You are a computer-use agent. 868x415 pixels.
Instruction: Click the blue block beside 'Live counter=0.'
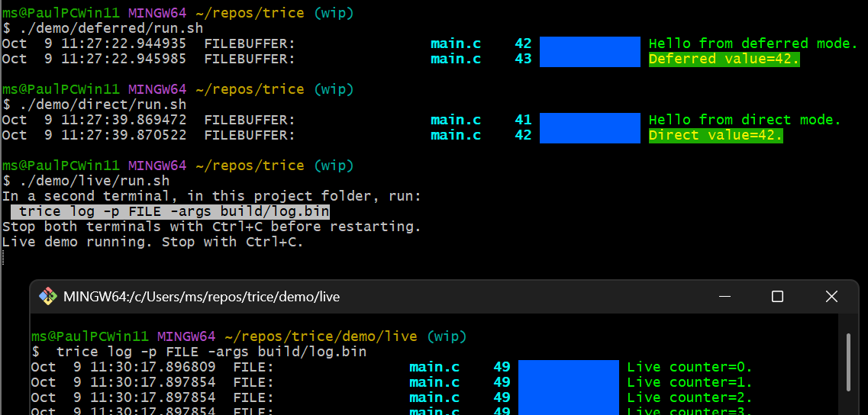(569, 368)
